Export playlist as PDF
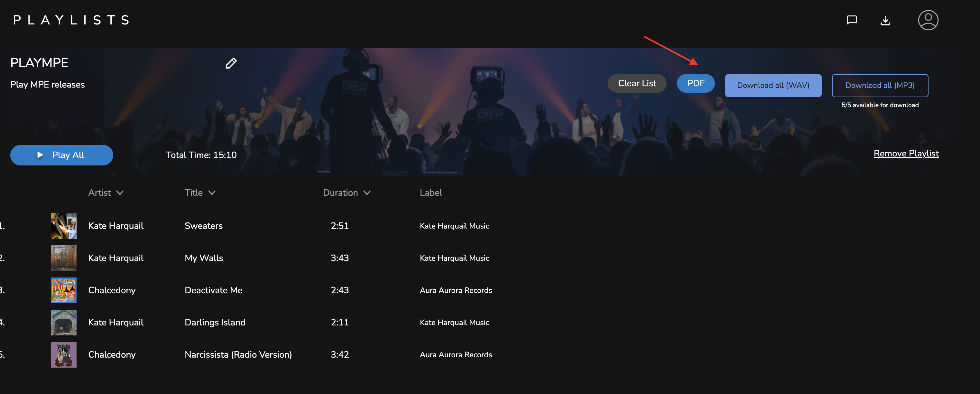Screen dimensions: 980x394 click(x=696, y=83)
